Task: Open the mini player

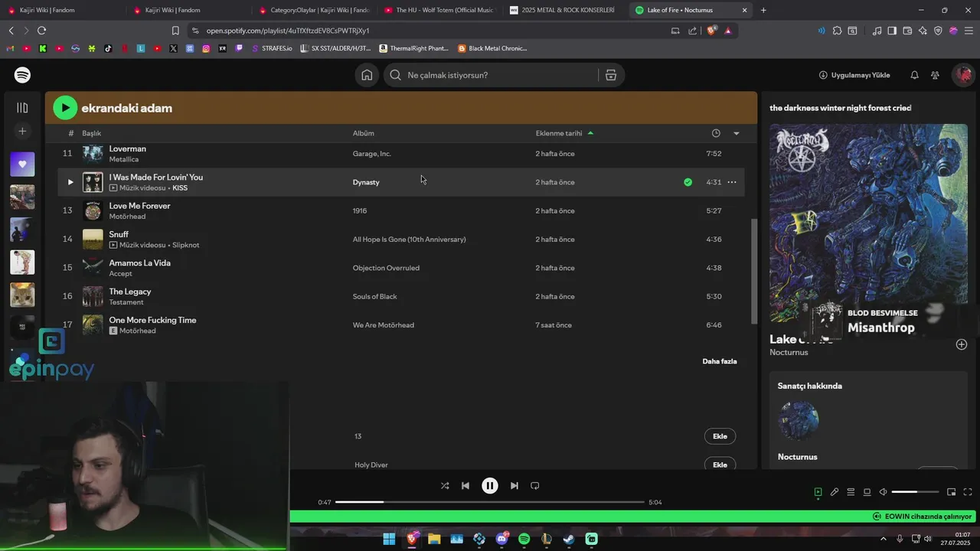Action: point(952,492)
